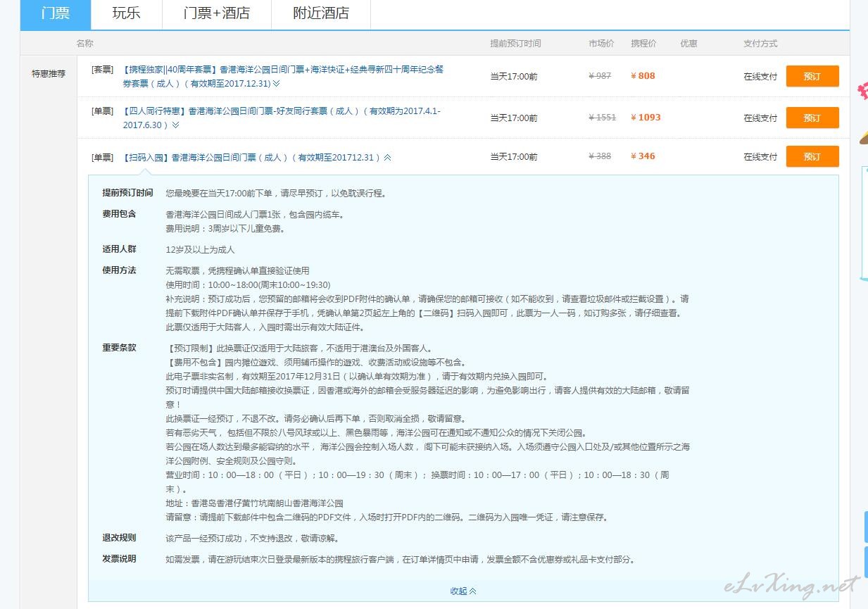Image resolution: width=868 pixels, height=609 pixels.
Task: Click 在线支付 in the ¥346 row
Action: (760, 156)
